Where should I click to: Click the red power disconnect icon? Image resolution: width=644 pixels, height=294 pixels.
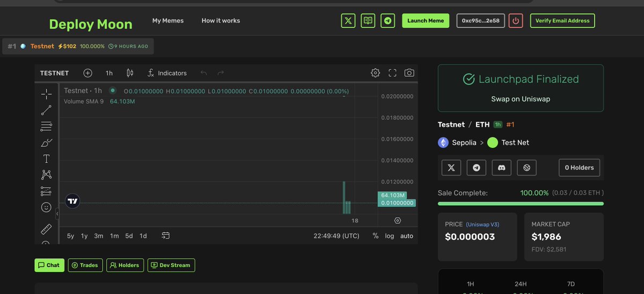pos(516,21)
